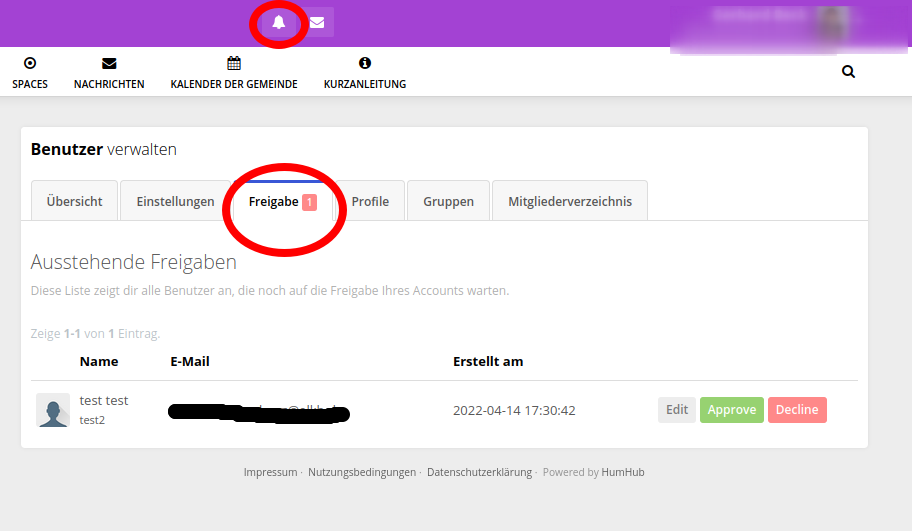Click the test test user avatar
The image size is (912, 531).
53,410
